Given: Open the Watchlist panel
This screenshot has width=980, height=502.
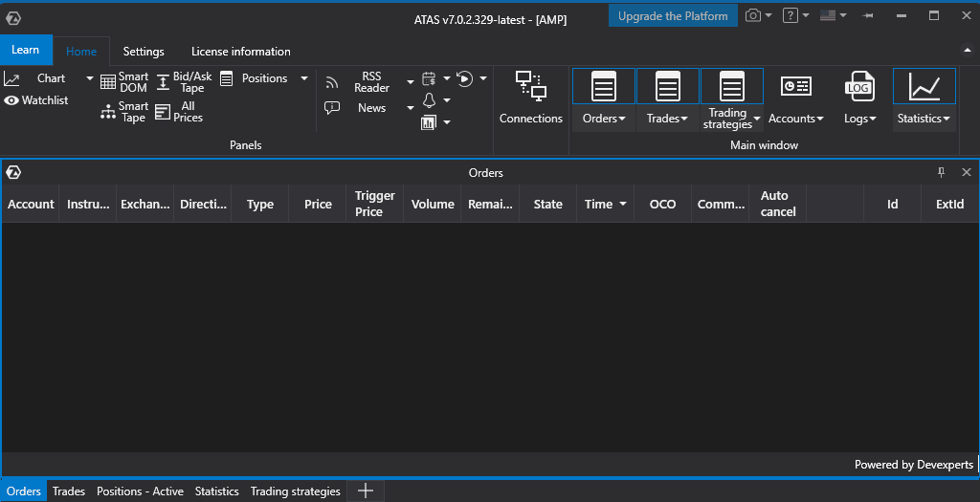Looking at the screenshot, I should tap(36, 99).
